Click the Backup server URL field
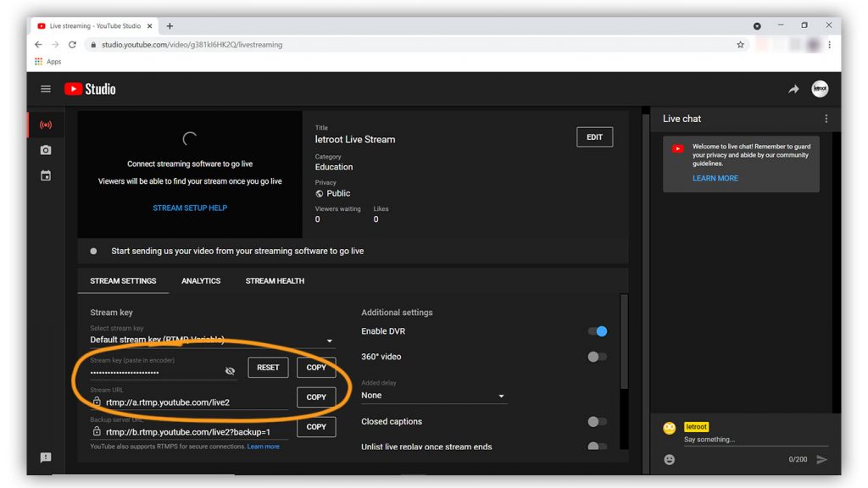The image size is (868, 488). tap(189, 431)
